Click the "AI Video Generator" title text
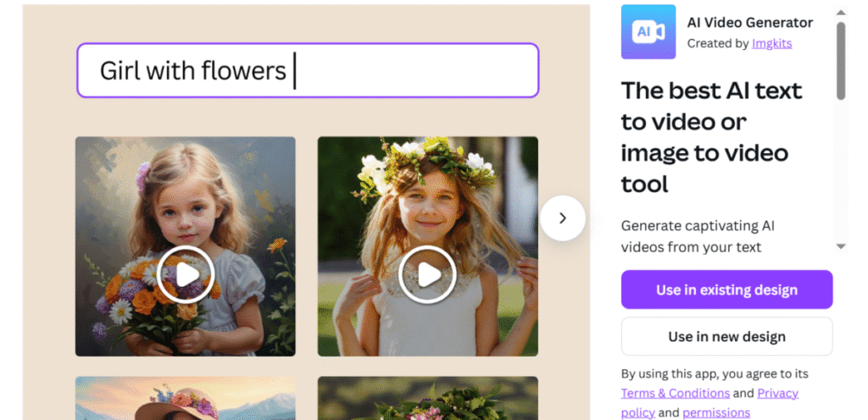The width and height of the screenshot is (868, 420). (749, 23)
